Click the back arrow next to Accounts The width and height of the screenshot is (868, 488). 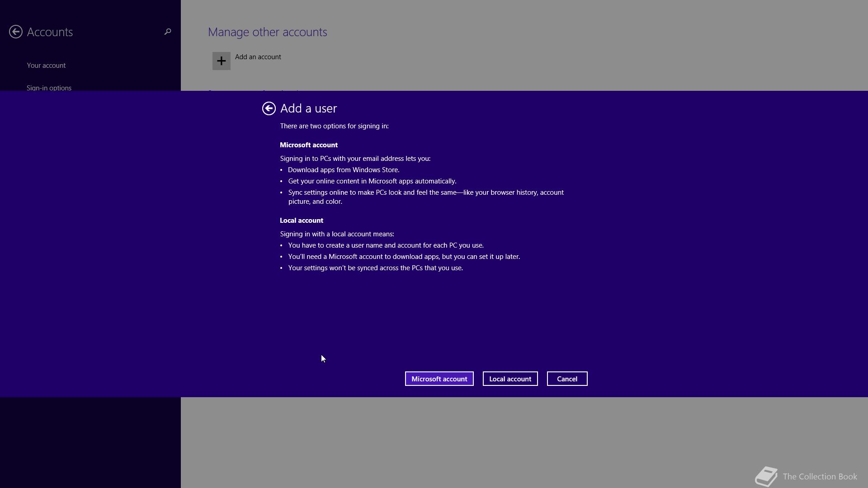coord(16,32)
